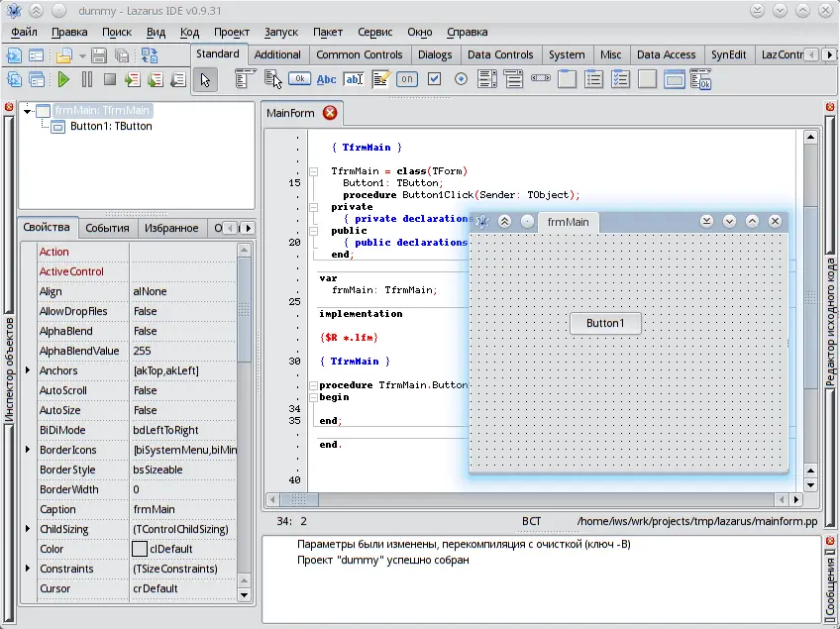Switch to the Common Controls palette tab
Image resolution: width=840 pixels, height=629 pixels.
coord(359,54)
